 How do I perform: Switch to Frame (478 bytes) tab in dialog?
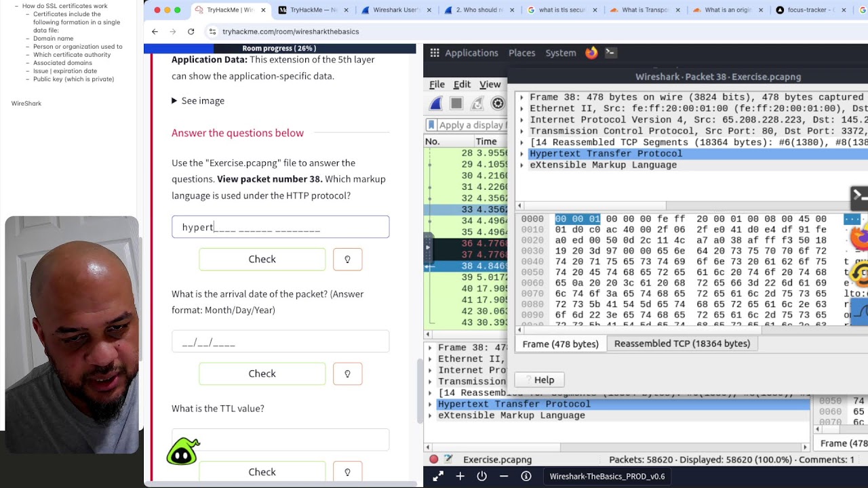tap(560, 344)
